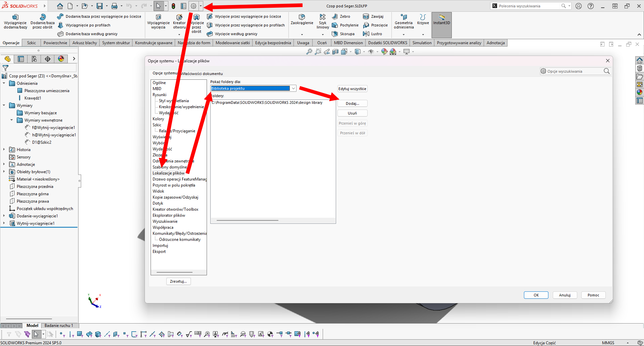The height and width of the screenshot is (346, 644).
Task: Expand the Geometria odniesienia dropdown arrow
Action: click(404, 34)
